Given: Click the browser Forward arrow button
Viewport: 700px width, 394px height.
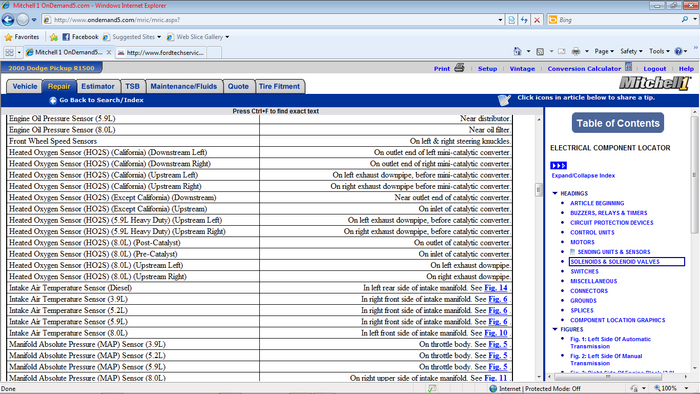Looking at the screenshot, I should (22, 20).
